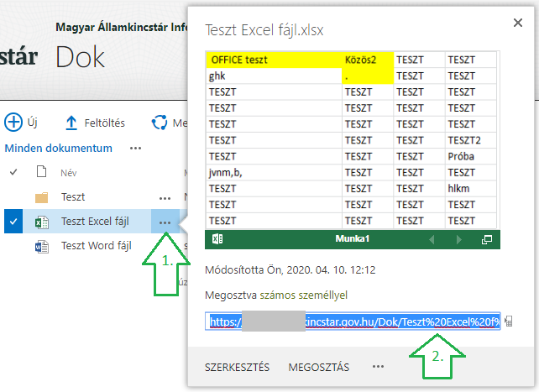Select the Minden dokumentum view
Image resolution: width=539 pixels, height=392 pixels.
coord(59,148)
